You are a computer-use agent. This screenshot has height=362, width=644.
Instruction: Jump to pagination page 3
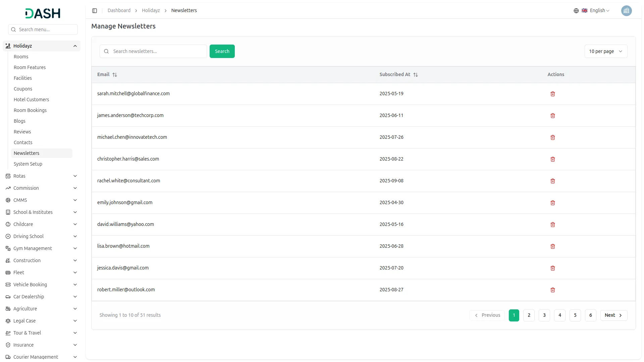click(x=544, y=315)
